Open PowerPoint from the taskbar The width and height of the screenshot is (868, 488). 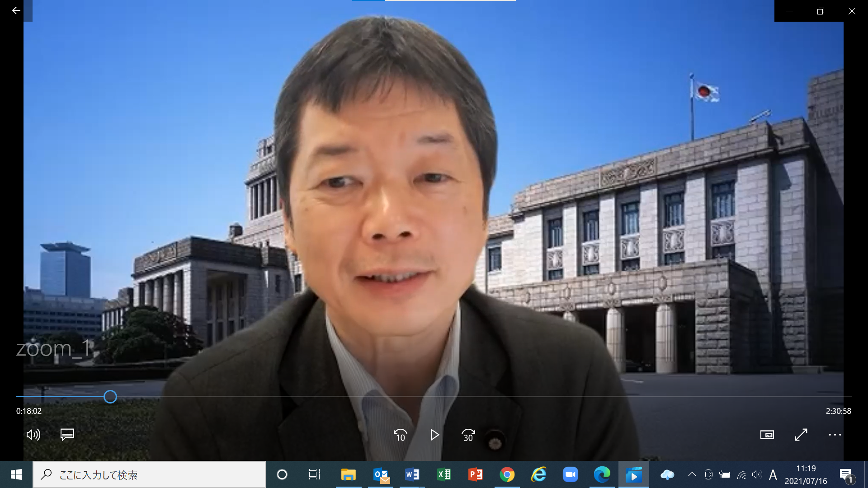click(476, 474)
